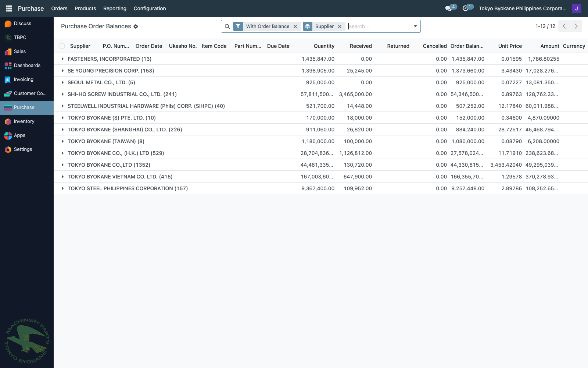Remove the Supplier grouping facet
Image resolution: width=588 pixels, height=368 pixels.
point(340,26)
